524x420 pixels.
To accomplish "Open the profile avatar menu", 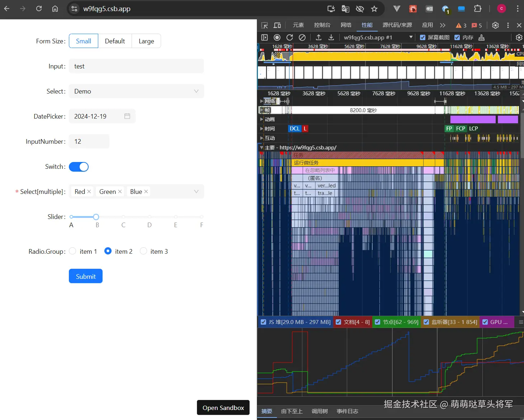I will (x=501, y=9).
